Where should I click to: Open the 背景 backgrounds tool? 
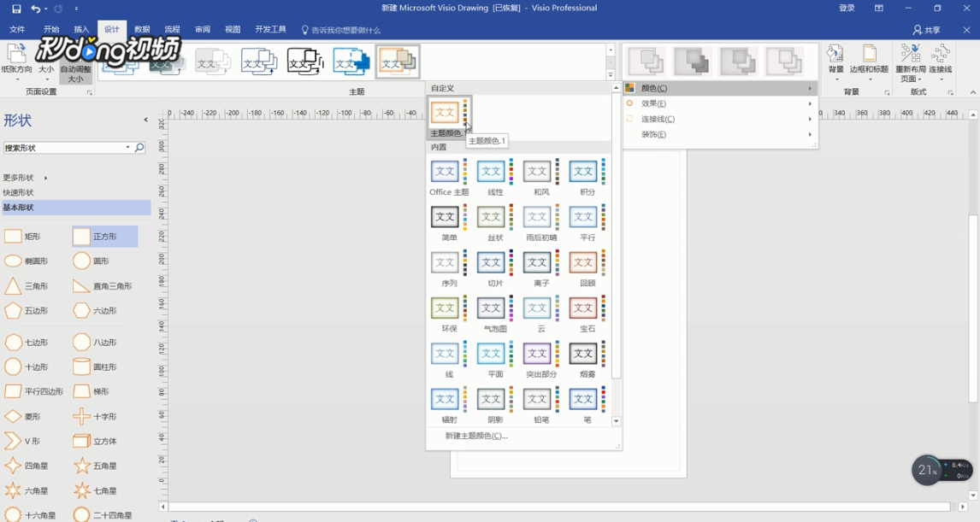click(x=836, y=63)
